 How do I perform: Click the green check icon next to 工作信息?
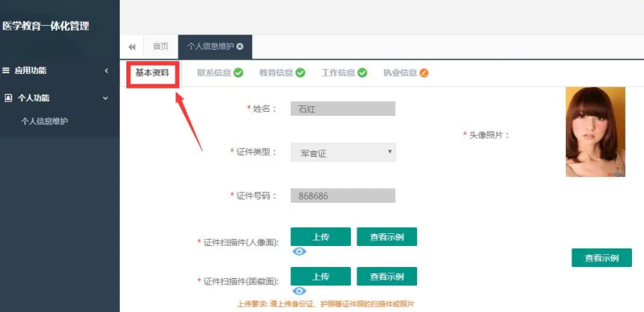pos(362,73)
